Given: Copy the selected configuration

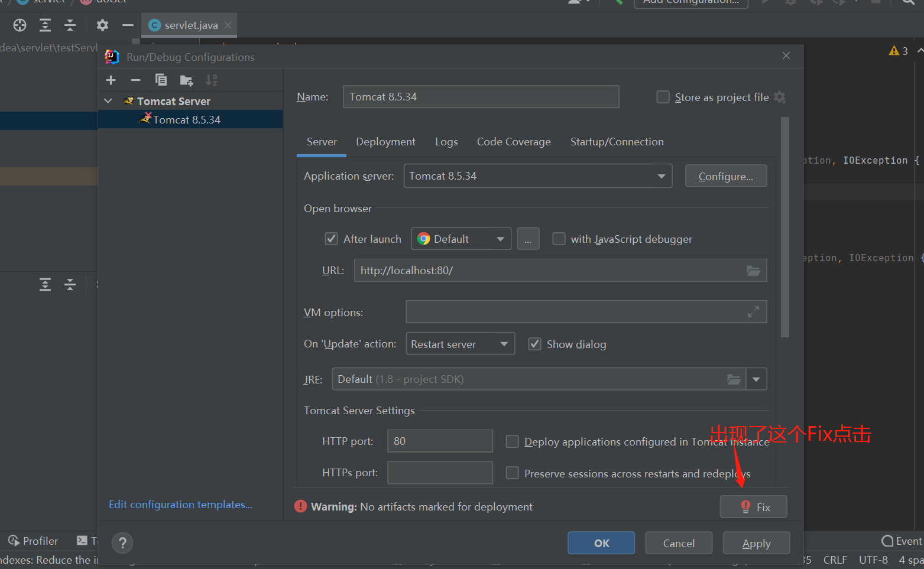Looking at the screenshot, I should click(161, 80).
